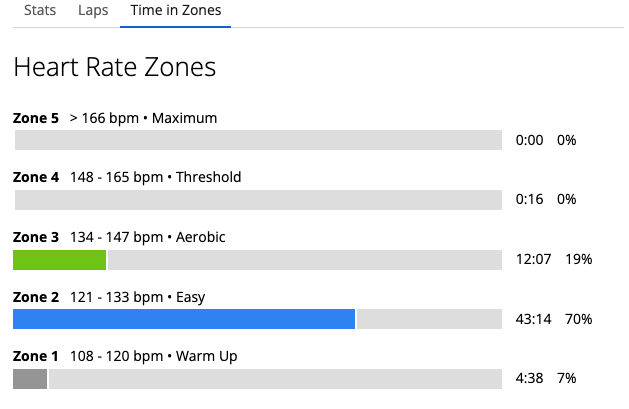Click the 4:38 Zone 1 time

tap(530, 378)
